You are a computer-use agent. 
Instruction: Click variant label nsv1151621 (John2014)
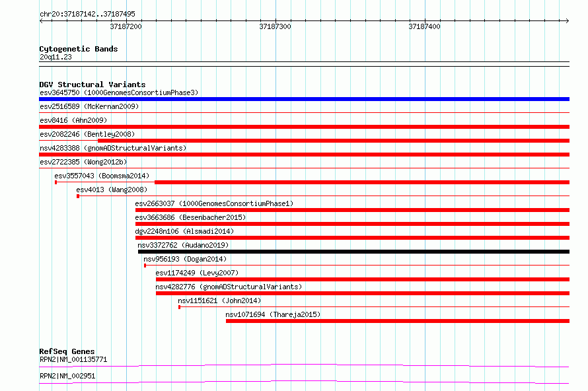pos(219,301)
